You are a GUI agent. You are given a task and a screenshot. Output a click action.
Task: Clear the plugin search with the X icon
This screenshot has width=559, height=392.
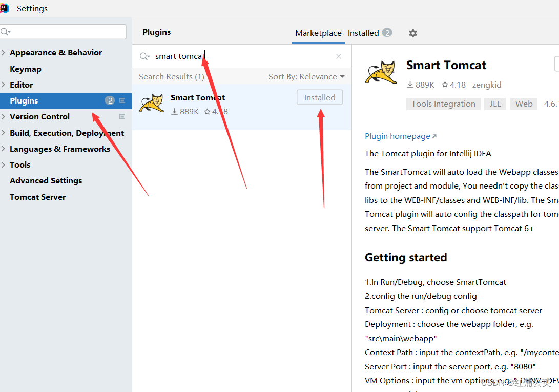(339, 56)
